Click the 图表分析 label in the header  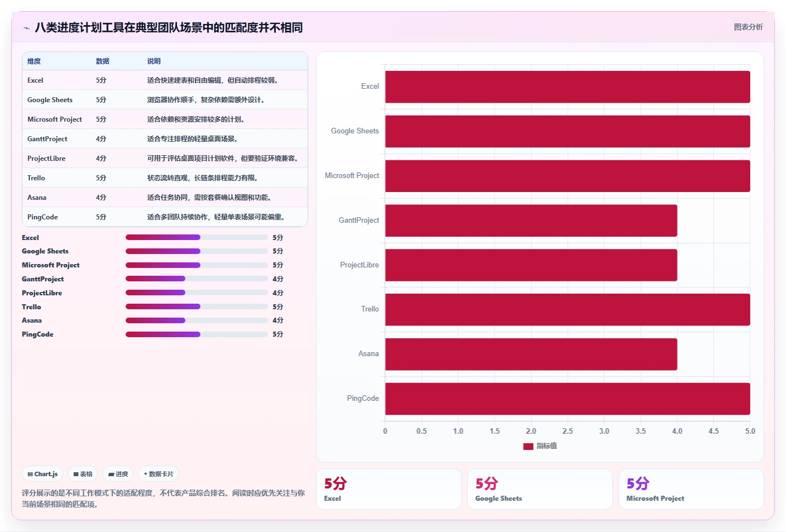748,27
